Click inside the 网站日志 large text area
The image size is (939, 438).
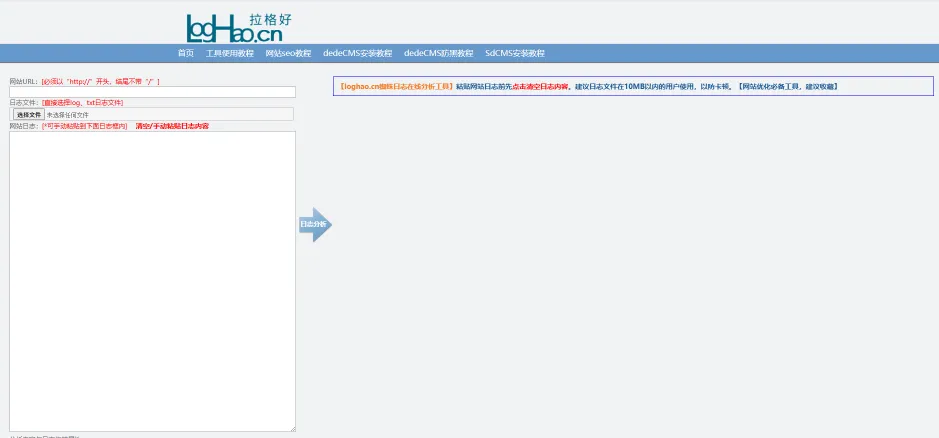152,281
